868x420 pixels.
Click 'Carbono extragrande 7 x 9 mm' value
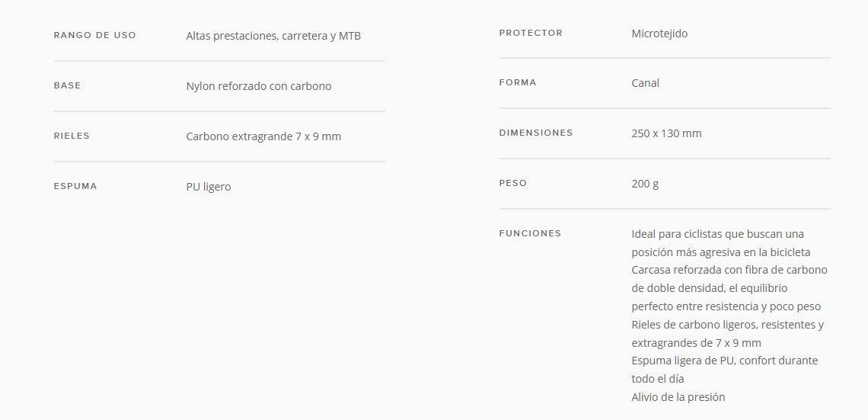pos(263,137)
